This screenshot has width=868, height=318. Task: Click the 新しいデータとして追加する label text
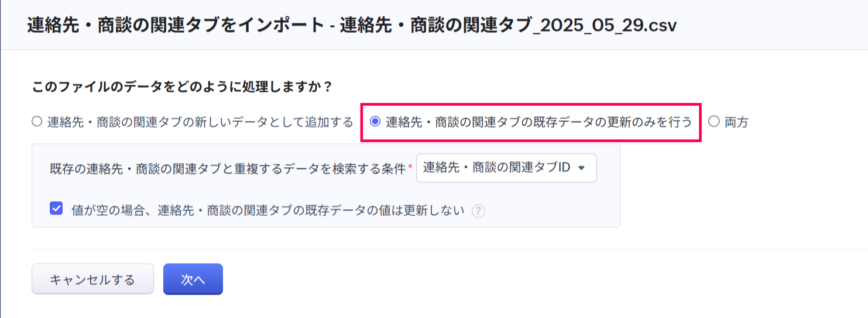point(200,122)
